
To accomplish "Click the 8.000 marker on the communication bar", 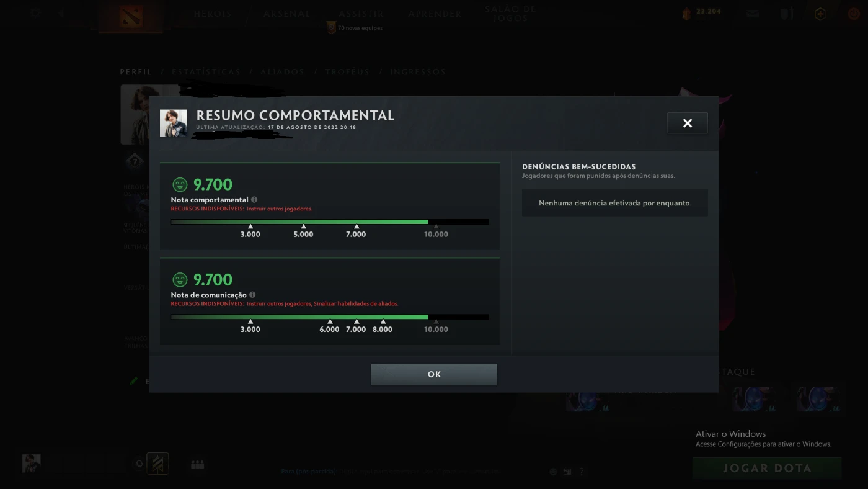I will coord(383,326).
